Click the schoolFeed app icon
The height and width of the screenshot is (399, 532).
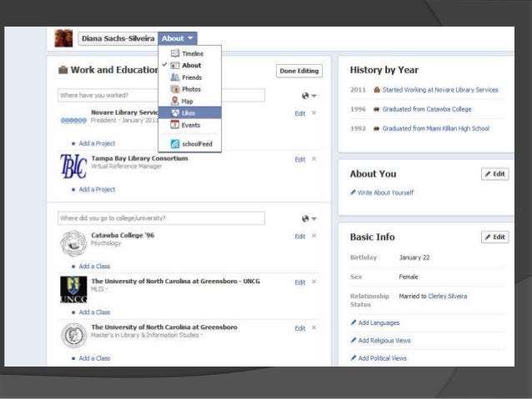pyautogui.click(x=175, y=144)
